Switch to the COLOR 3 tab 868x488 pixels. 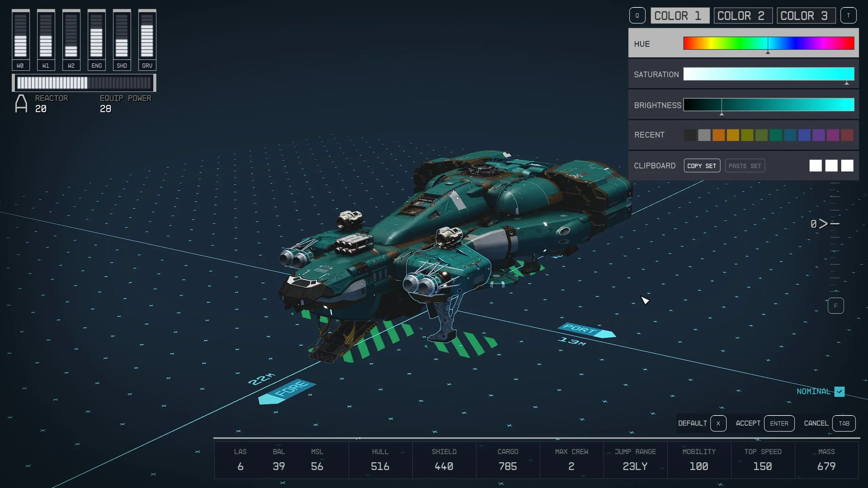pos(806,16)
